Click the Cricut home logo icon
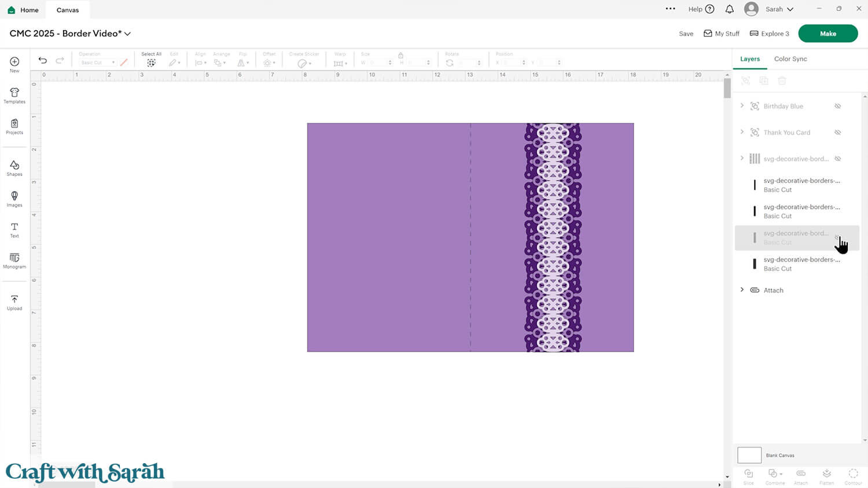The width and height of the screenshot is (868, 488). coord(12,10)
